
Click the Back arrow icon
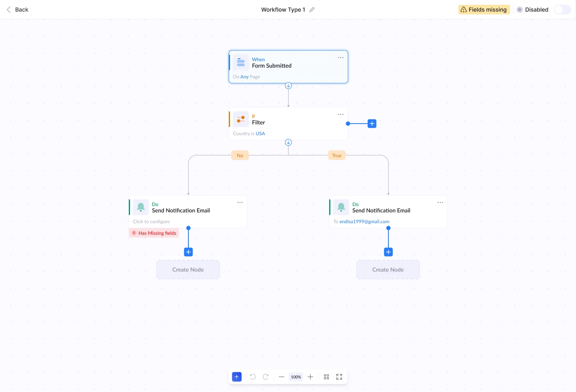click(x=9, y=10)
